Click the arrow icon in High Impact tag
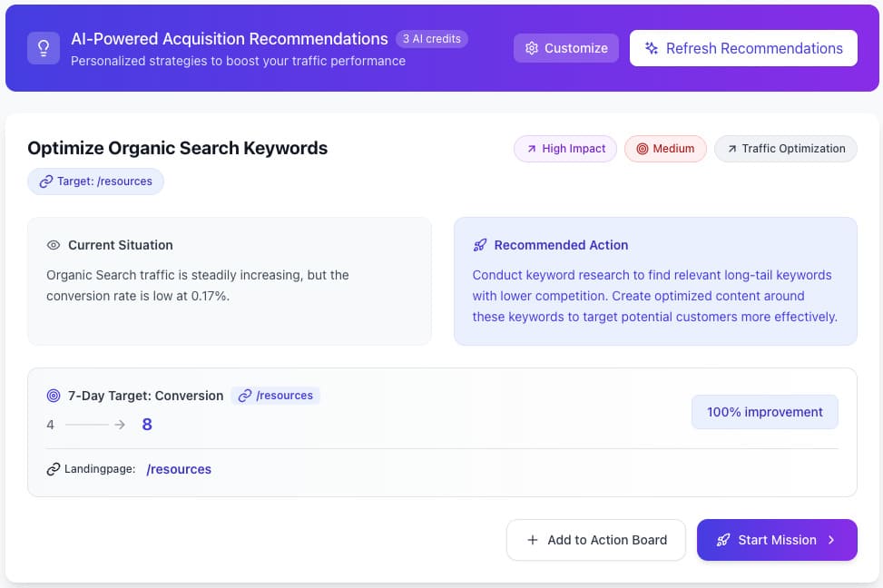Viewport: 883px width, 588px height. coord(532,149)
